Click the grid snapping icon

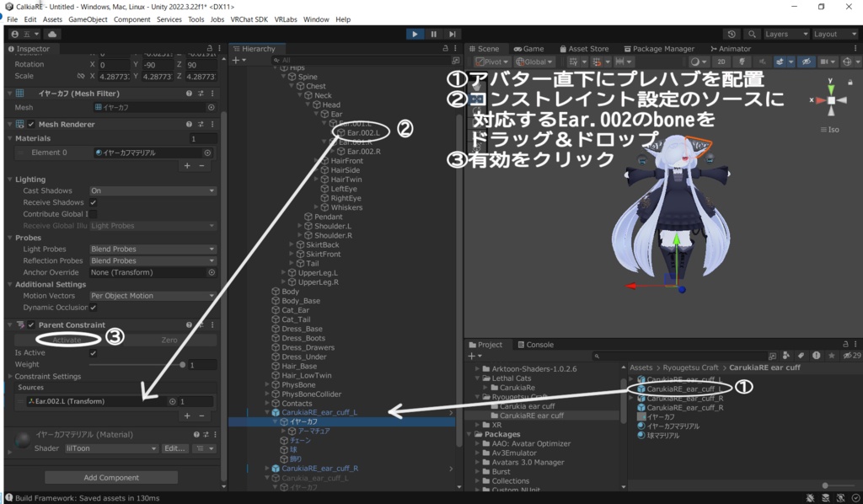(576, 62)
